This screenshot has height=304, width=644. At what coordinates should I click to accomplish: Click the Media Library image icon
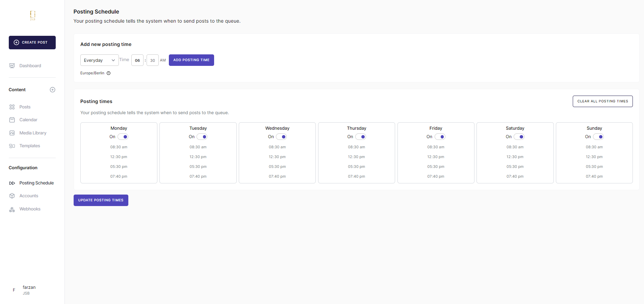[12, 133]
